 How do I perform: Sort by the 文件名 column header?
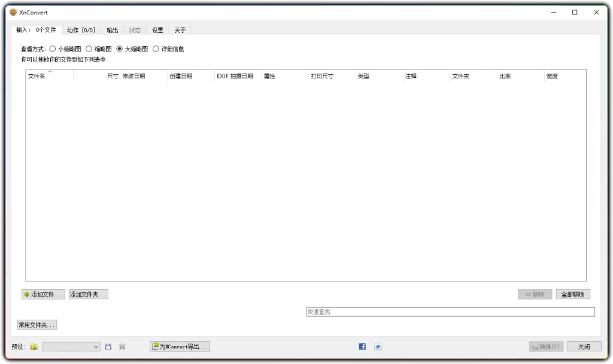click(49, 76)
